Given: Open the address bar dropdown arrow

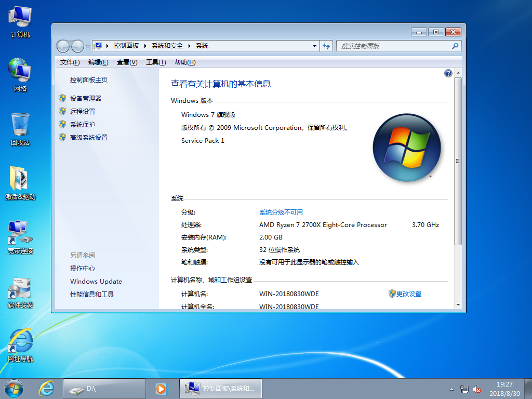Looking at the screenshot, I should point(314,46).
